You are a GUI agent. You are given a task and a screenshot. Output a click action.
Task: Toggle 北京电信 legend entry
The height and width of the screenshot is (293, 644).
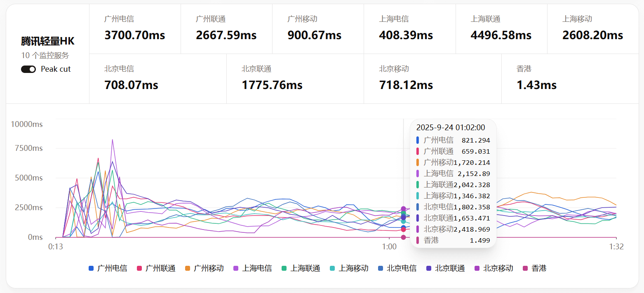pyautogui.click(x=397, y=268)
